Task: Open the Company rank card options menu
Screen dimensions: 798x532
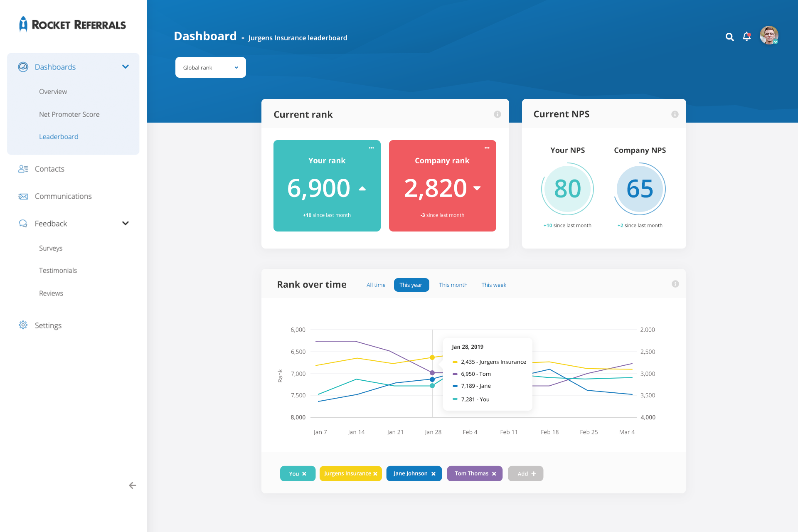Action: point(487,148)
